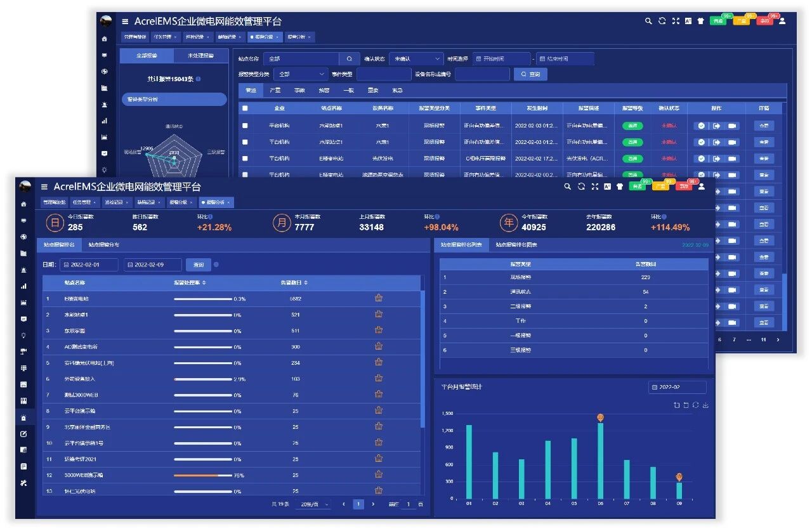Open the theme shirt icon in front header
The height and width of the screenshot is (531, 812).
(619, 187)
